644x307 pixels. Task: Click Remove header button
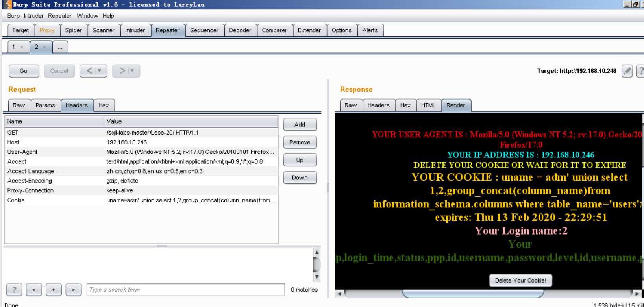click(x=300, y=142)
